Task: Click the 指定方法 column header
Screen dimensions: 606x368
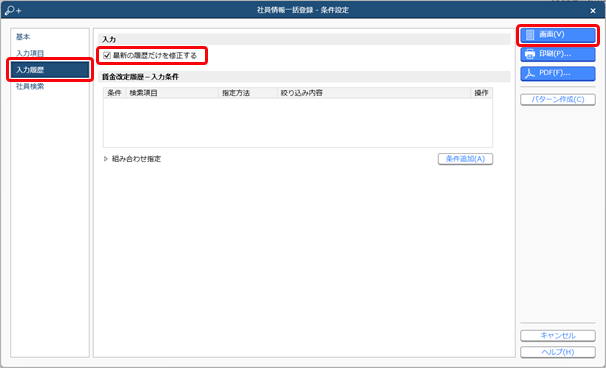Action: 248,93
